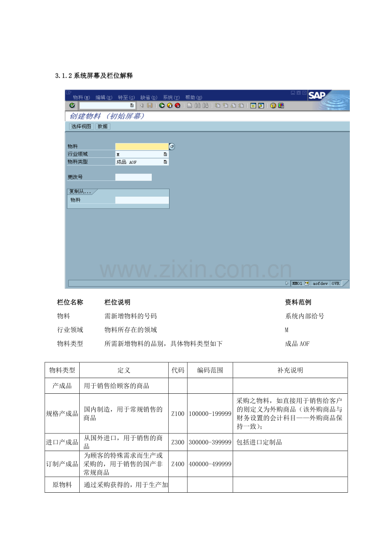This screenshot has height=555, width=392.
Task: Click the yellow Exit icon
Action: click(x=170, y=105)
